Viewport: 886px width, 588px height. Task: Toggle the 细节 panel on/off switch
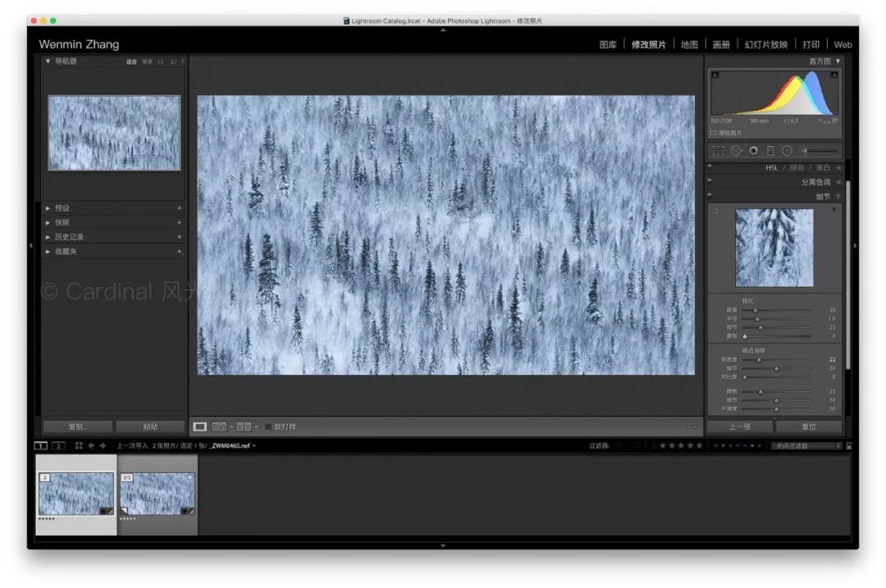pos(710,195)
